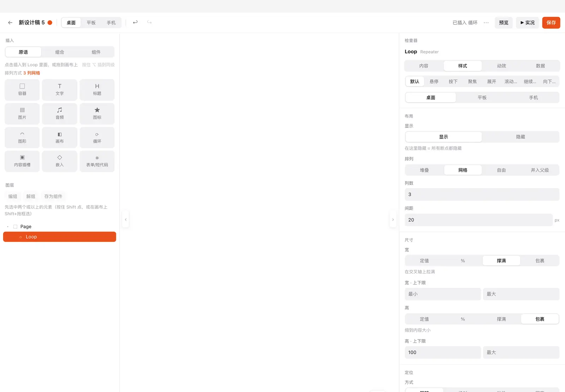Screen dimensions: 565x392
Task: Click the 存为组件 layer button
Action: (x=53, y=197)
